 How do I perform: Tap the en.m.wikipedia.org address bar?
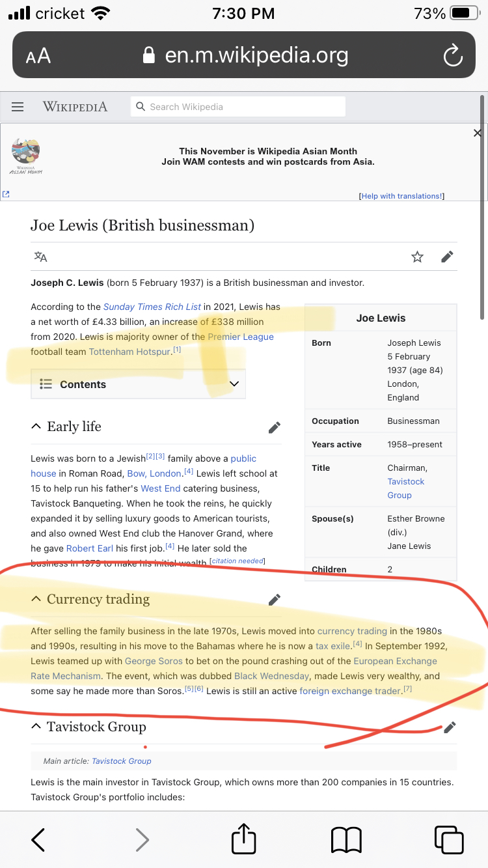(x=244, y=56)
